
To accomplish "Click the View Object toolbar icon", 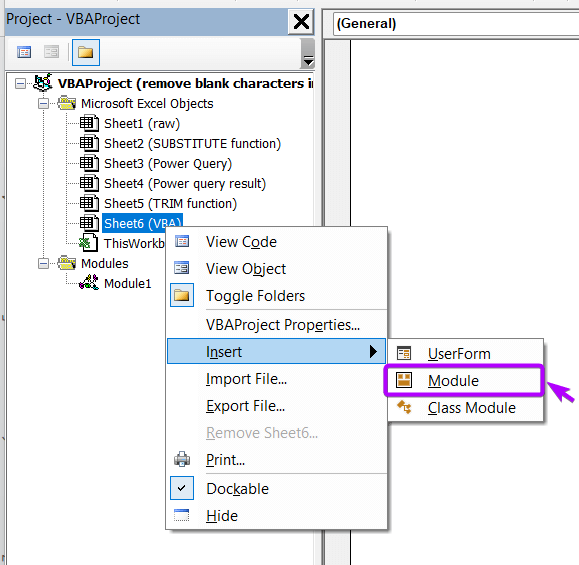I will tap(51, 52).
